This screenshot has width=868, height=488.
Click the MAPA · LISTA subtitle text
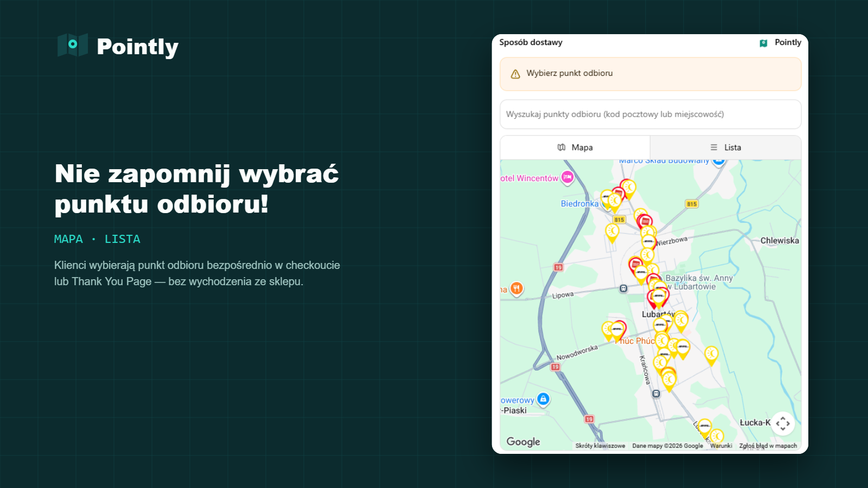point(97,239)
